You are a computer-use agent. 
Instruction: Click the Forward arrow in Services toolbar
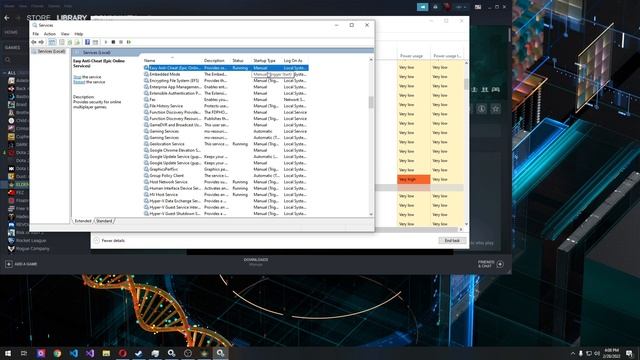tap(41, 42)
